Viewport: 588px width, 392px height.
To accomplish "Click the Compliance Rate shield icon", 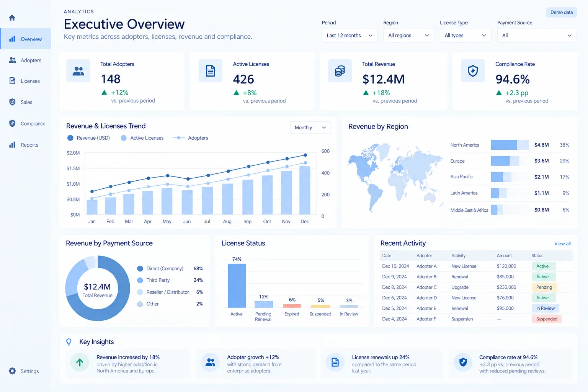I will (473, 71).
